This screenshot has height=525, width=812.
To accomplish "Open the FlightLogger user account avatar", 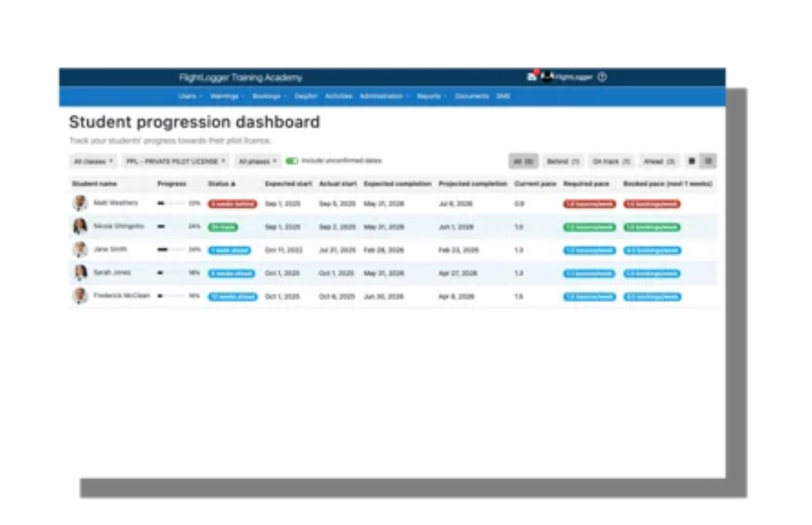I will point(548,77).
